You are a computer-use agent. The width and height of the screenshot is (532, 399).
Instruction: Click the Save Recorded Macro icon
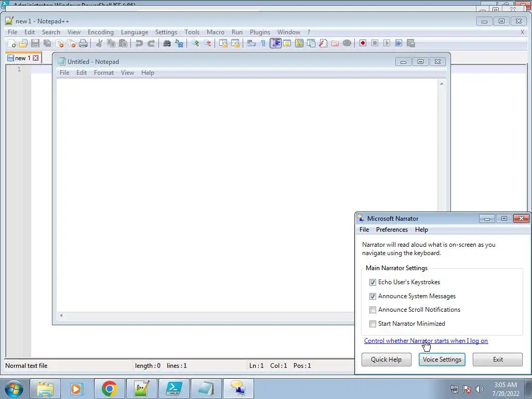pyautogui.click(x=410, y=43)
